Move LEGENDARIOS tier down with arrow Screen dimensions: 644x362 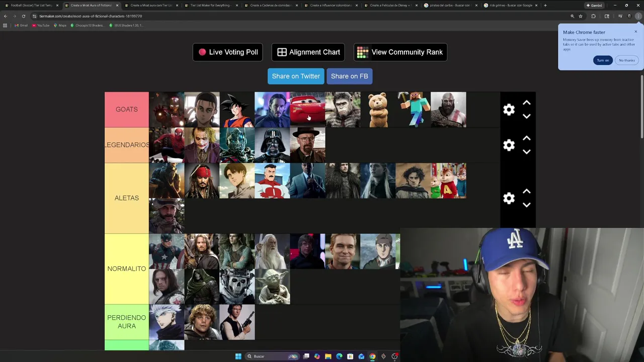(x=526, y=152)
